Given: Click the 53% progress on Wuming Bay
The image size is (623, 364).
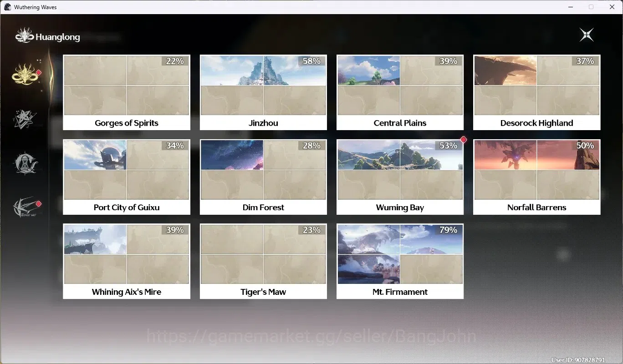Looking at the screenshot, I should [x=448, y=146].
